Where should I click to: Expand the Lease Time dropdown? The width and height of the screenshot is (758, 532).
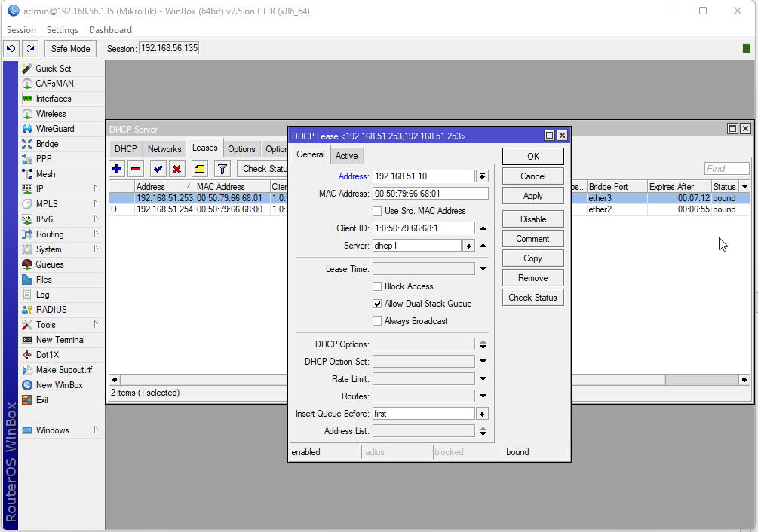click(482, 268)
